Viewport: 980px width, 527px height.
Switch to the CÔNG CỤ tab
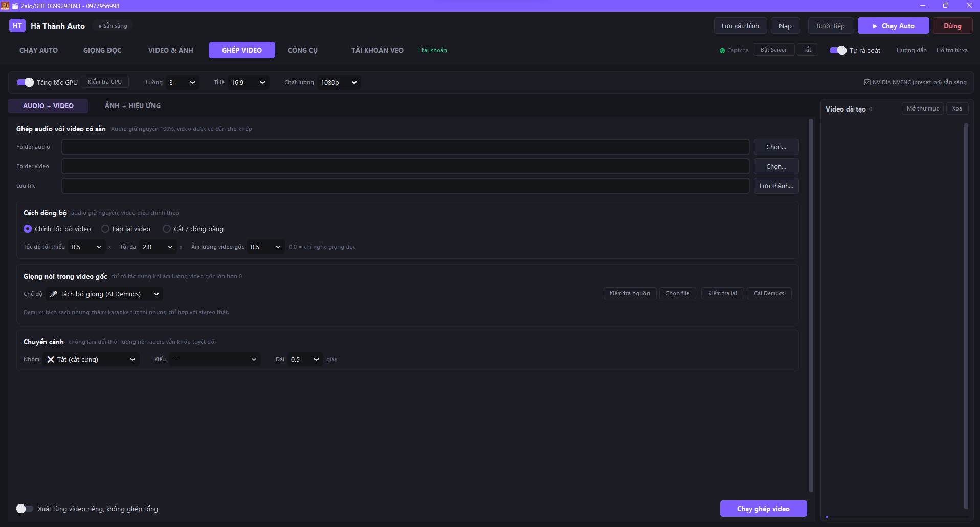303,50
